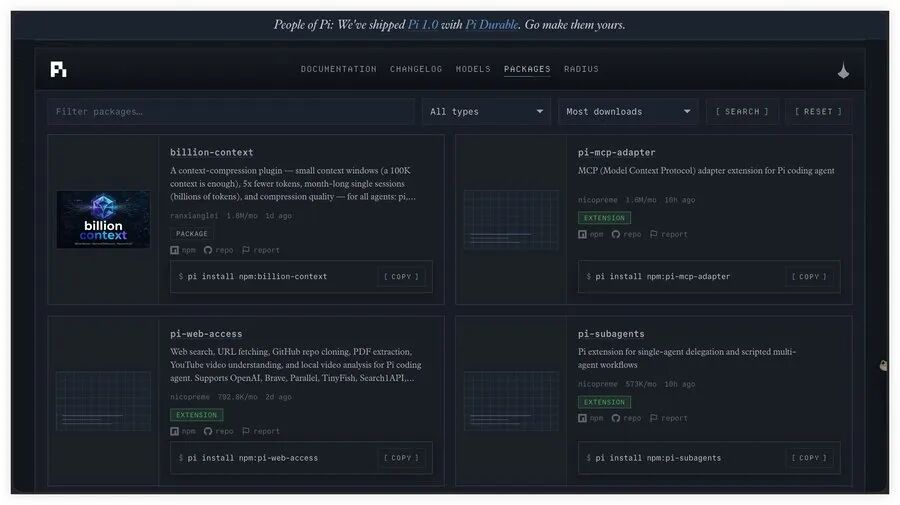The height and width of the screenshot is (505, 900).
Task: Open the billion-context package title
Action: pyautogui.click(x=212, y=152)
